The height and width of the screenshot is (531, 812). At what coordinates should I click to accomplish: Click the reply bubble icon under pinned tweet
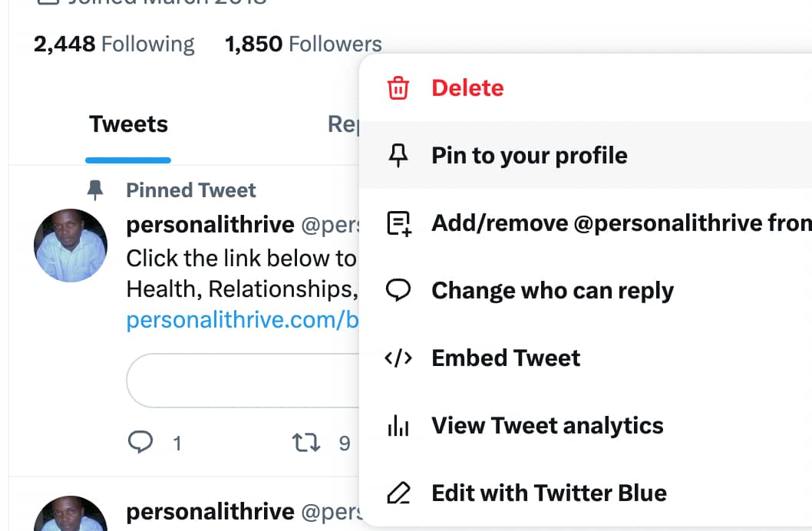tap(140, 443)
